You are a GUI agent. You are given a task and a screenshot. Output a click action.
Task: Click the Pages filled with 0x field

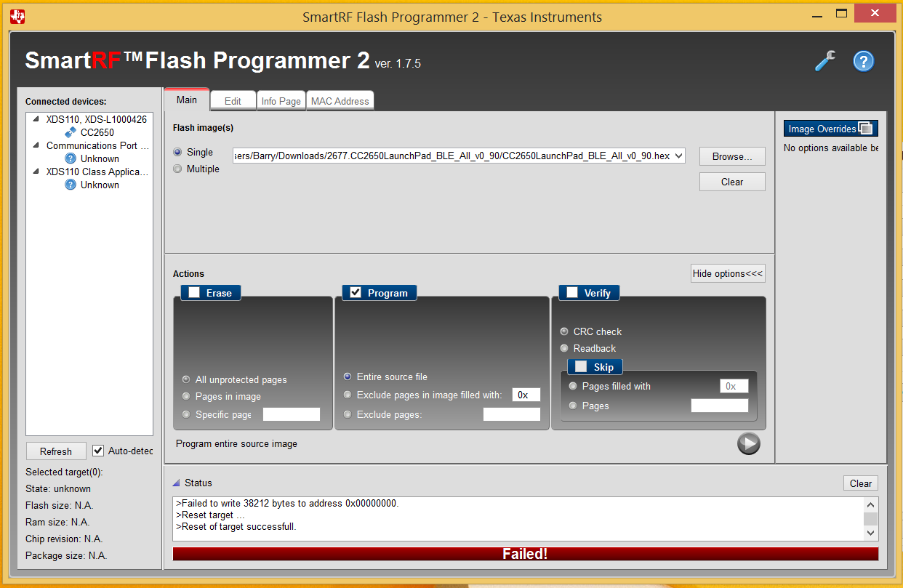(x=734, y=386)
